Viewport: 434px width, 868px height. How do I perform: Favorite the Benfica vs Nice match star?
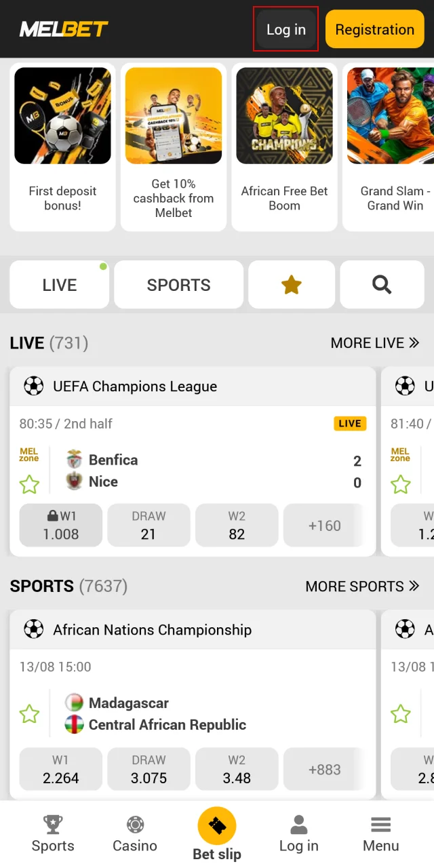29,484
